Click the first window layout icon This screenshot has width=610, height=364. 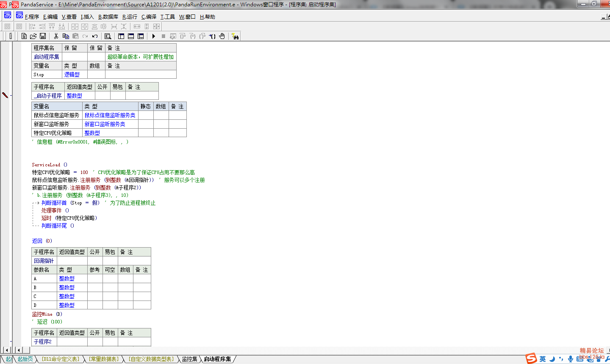tap(121, 36)
